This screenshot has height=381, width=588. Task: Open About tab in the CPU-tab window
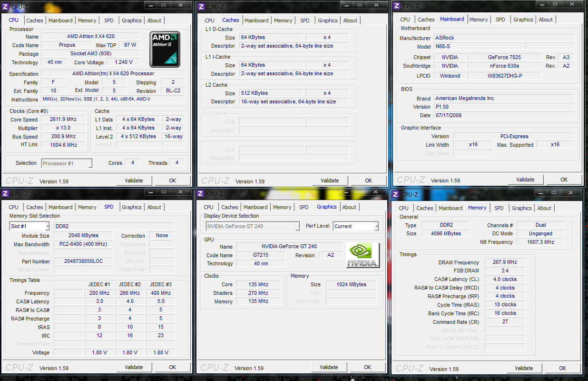coord(154,20)
